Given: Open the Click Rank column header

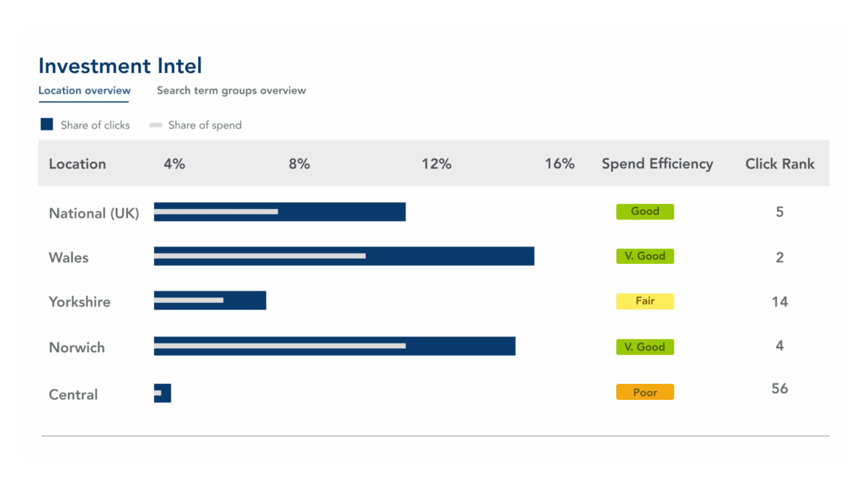Looking at the screenshot, I should [780, 163].
